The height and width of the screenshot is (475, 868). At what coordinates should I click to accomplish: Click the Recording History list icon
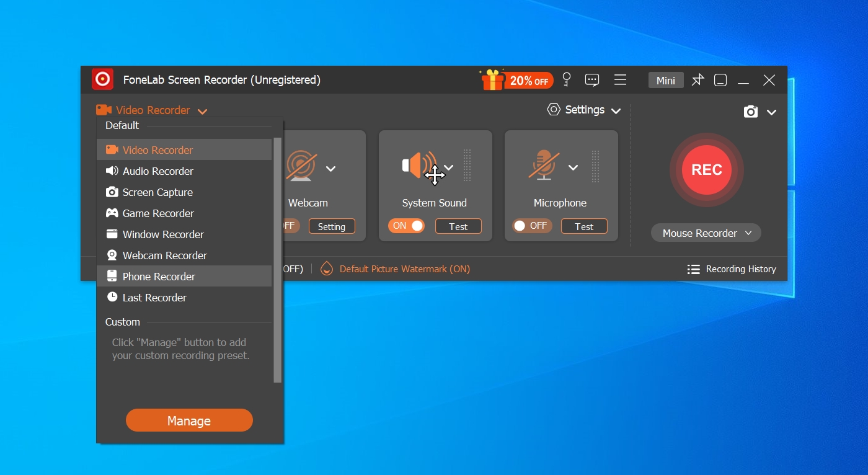(694, 269)
